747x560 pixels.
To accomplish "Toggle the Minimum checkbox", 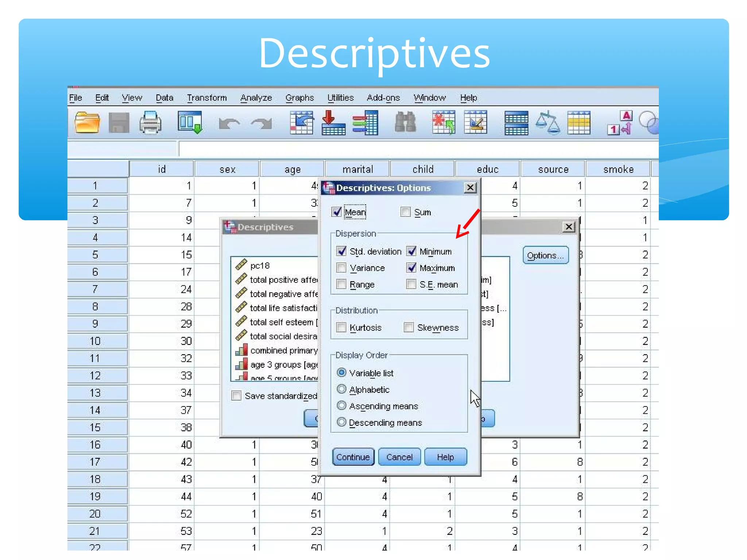I will (411, 251).
